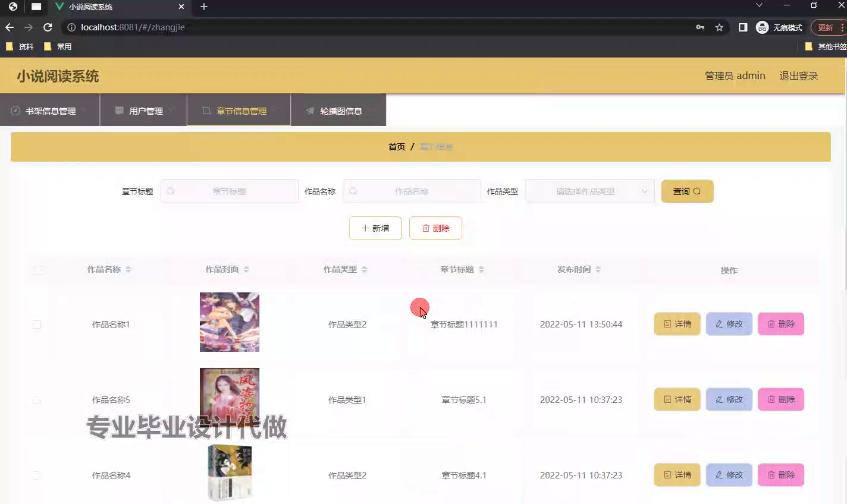Viewport: 847px width, 504px height.
Task: Sort by 章节标题 column arrows
Action: tap(481, 270)
